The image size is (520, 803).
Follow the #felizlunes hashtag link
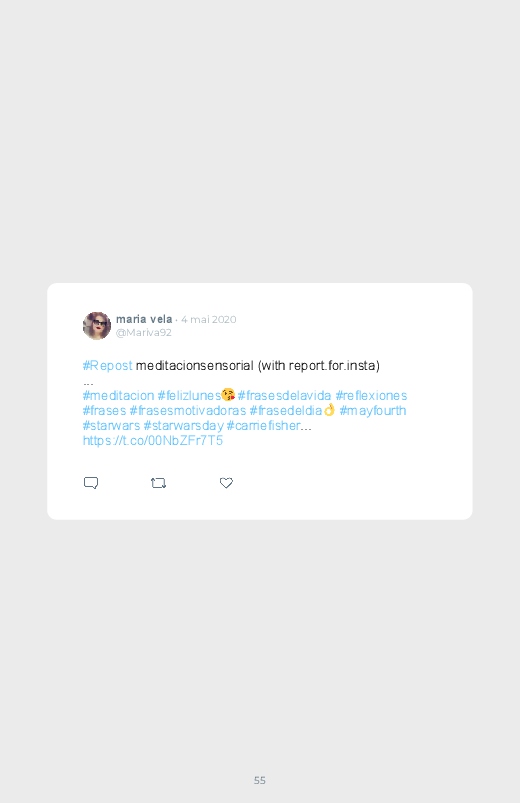click(x=189, y=395)
